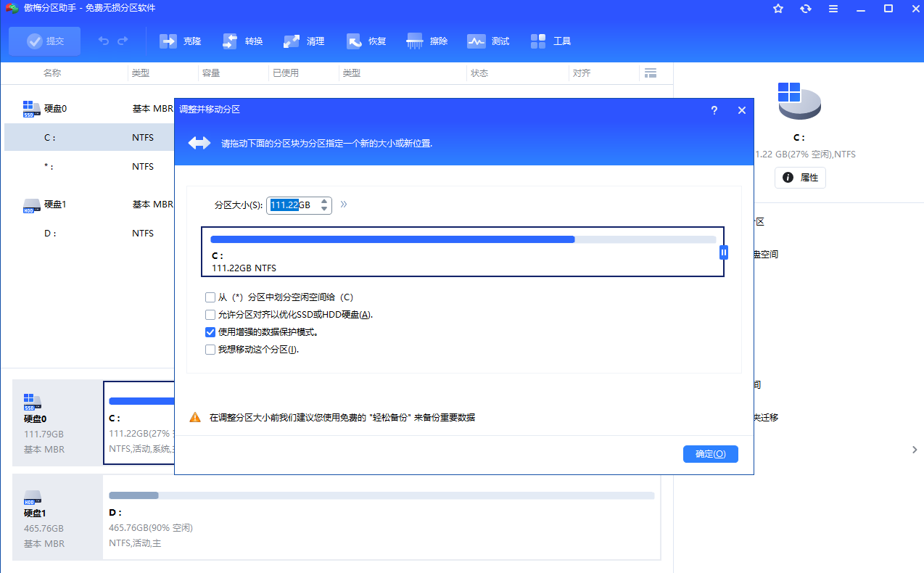This screenshot has width=924, height=573.
Task: Open the hamburger menu in title bar
Action: pos(833,9)
